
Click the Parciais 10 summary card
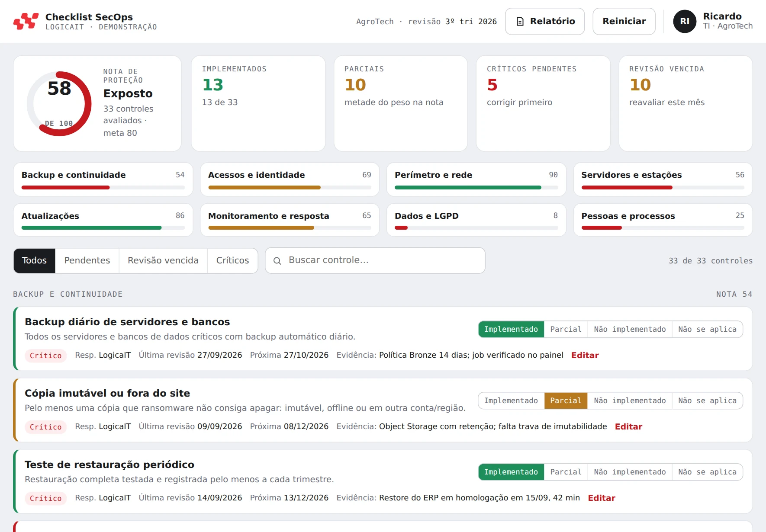401,103
